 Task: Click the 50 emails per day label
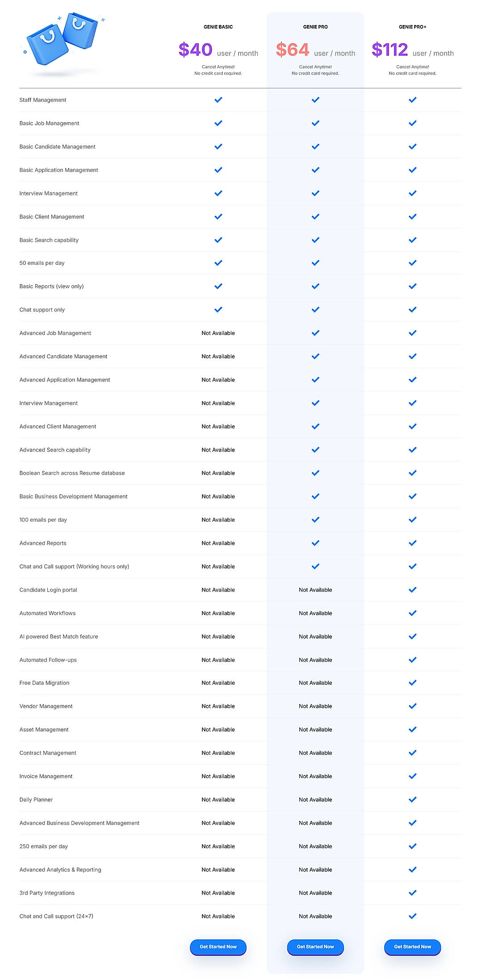(x=42, y=263)
